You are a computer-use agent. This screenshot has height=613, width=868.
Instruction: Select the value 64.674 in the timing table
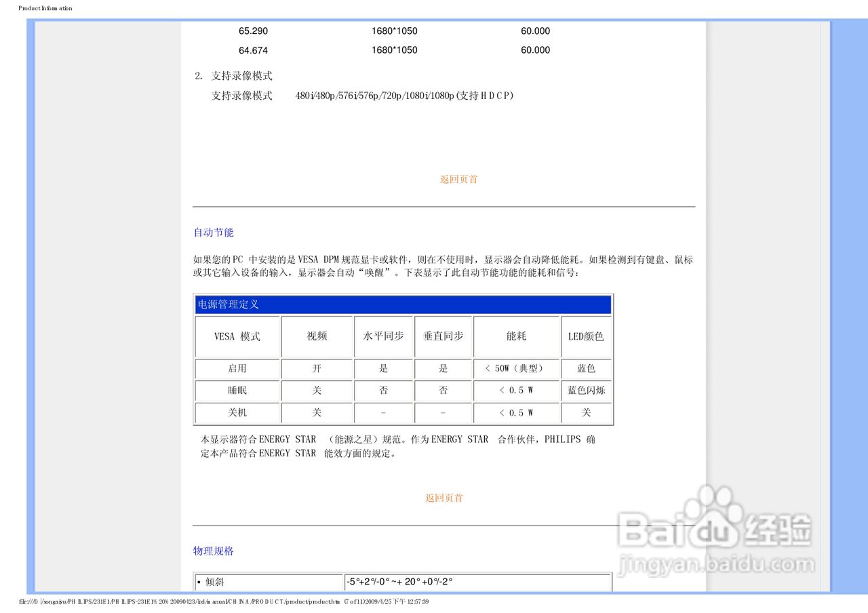[x=253, y=50]
